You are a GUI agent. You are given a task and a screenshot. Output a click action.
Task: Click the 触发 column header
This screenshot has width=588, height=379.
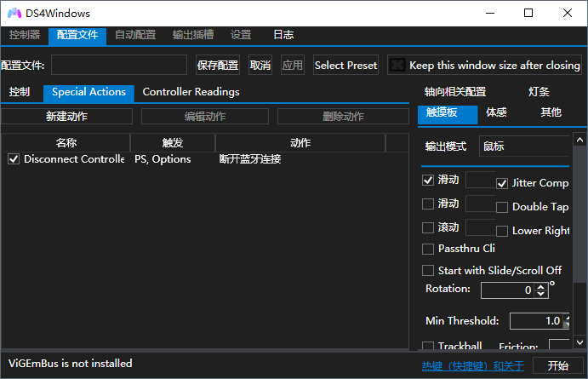173,142
